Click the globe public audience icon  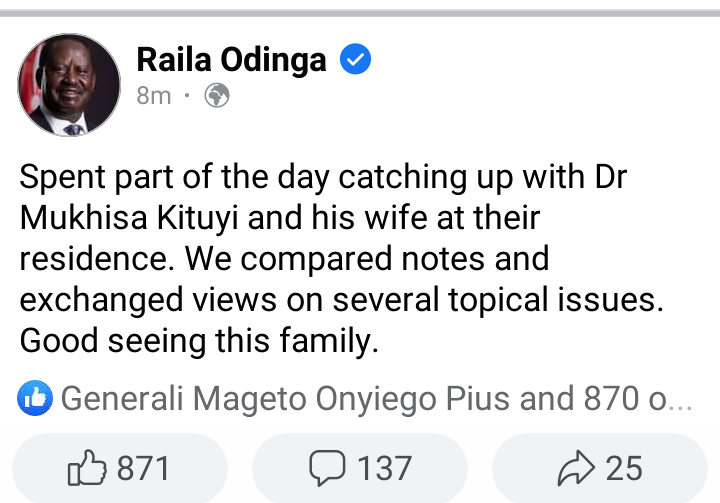(217, 96)
